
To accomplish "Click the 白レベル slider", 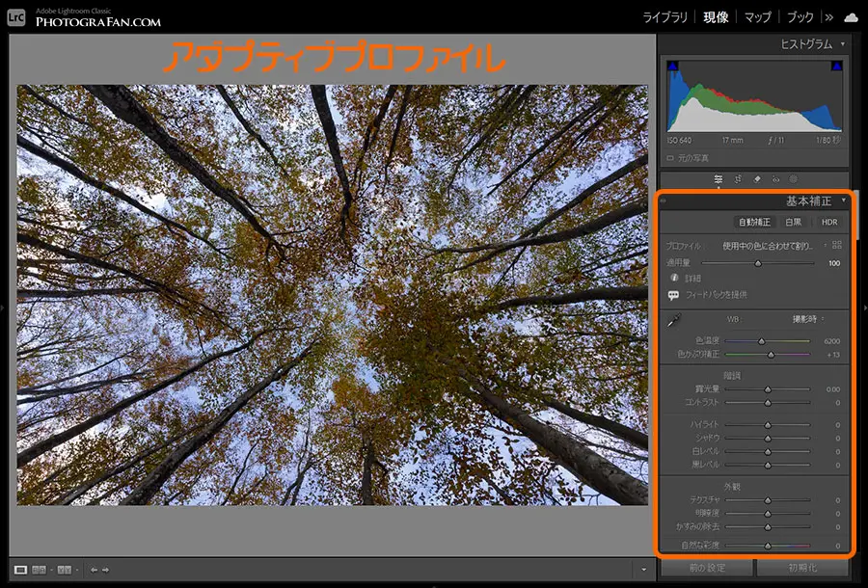I will coord(768,451).
